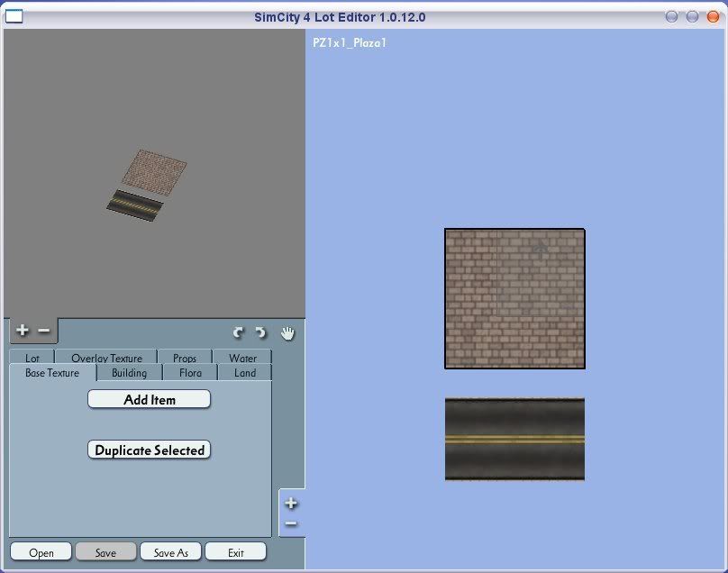This screenshot has width=728, height=573.
Task: Click the brick lot in 3D preview
Action: coord(154,172)
